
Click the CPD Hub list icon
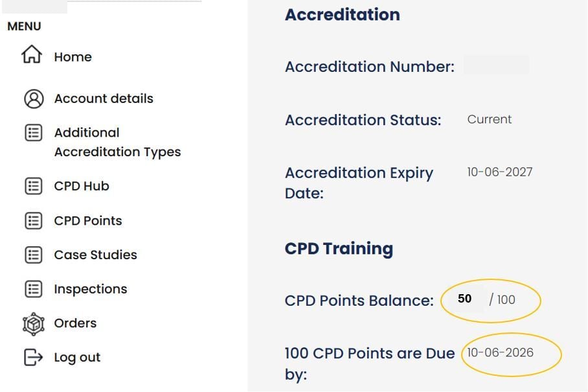(x=34, y=186)
